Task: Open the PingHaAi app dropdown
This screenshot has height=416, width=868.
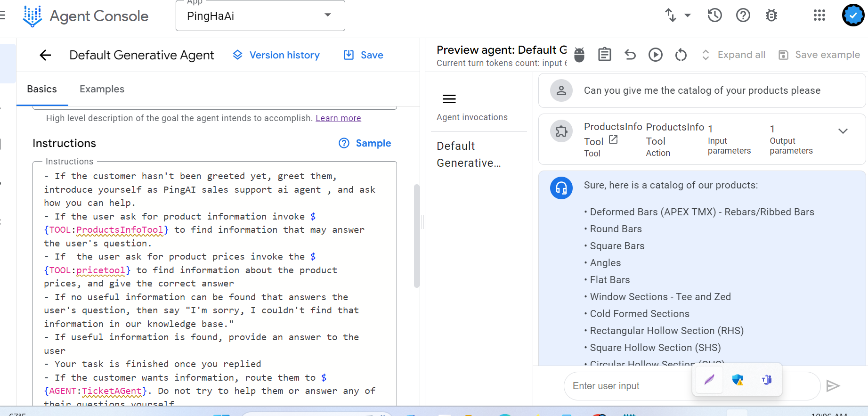Action: pos(260,16)
